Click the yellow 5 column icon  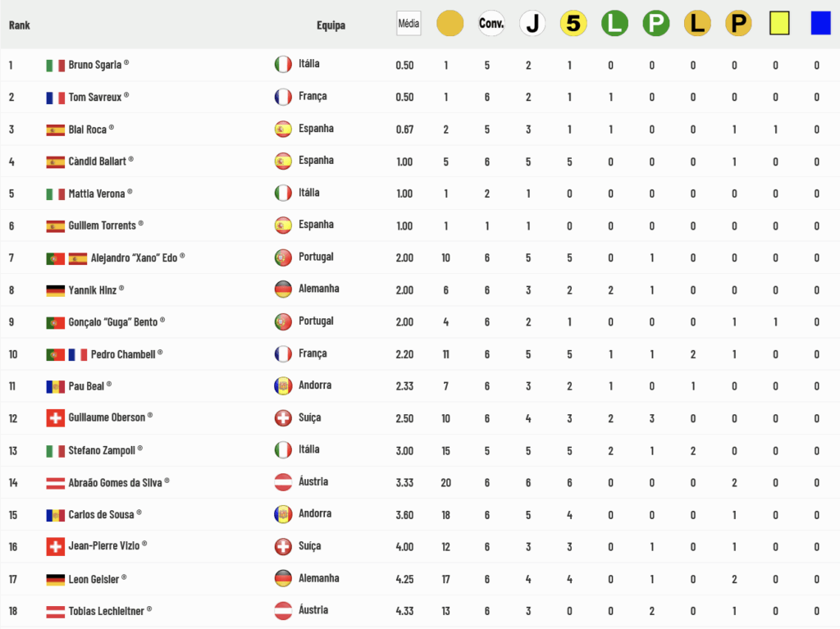(x=573, y=24)
